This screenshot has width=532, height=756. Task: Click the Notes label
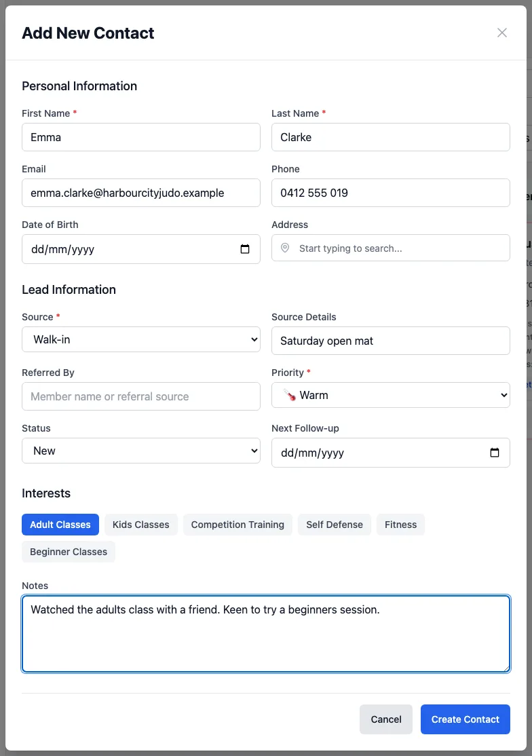(x=35, y=586)
